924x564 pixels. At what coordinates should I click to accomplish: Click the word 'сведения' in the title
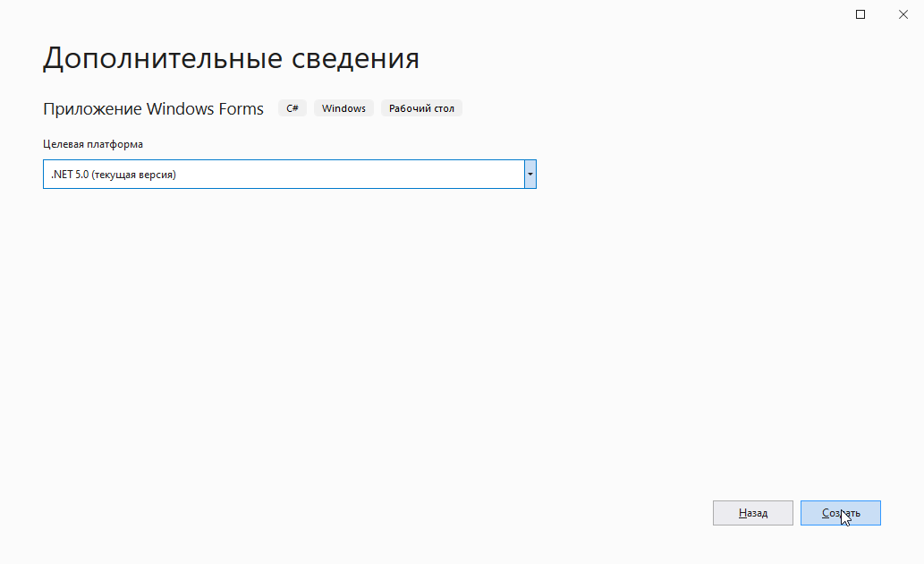point(355,58)
